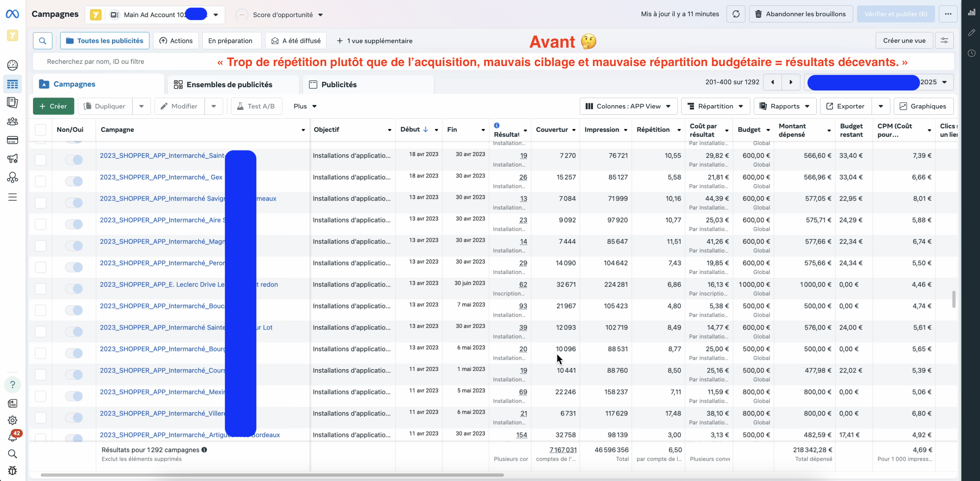This screenshot has height=481, width=980.
Task: Click the Graphiques button
Action: pos(923,106)
